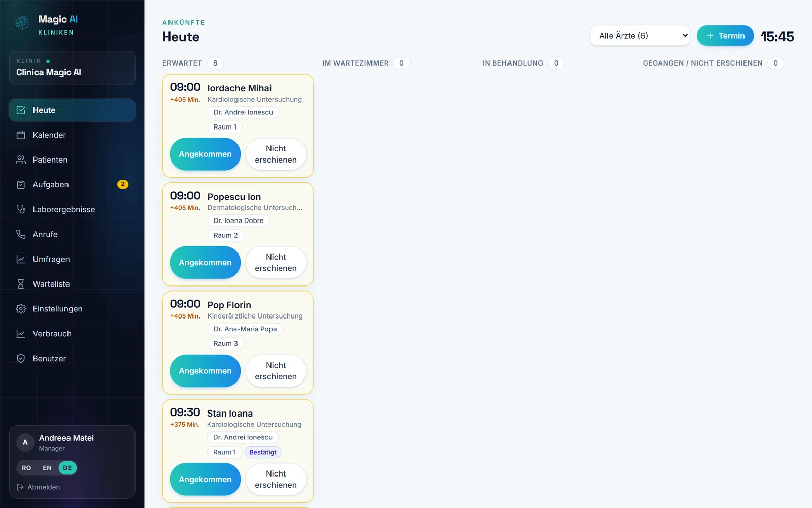Open the Patienten people icon

[21, 160]
